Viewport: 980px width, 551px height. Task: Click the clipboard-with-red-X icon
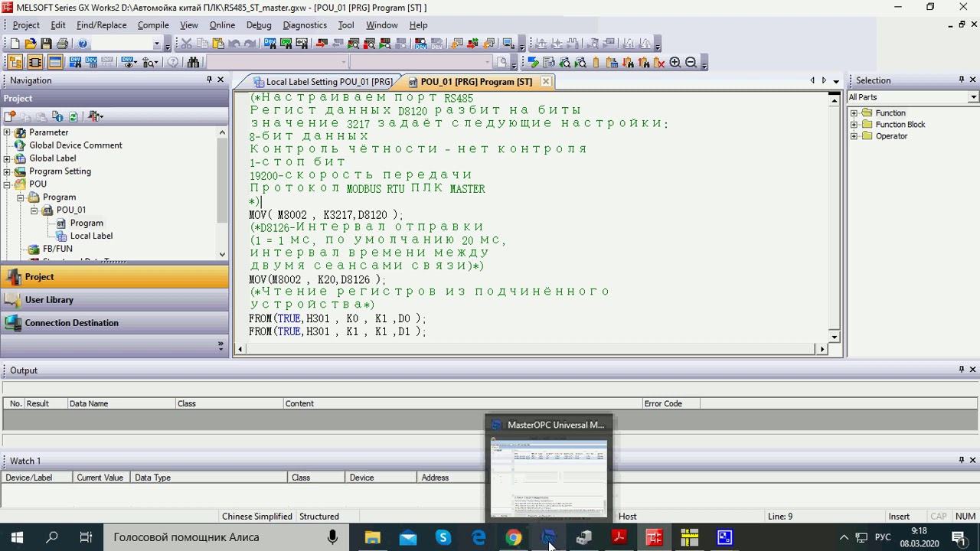tap(659, 63)
